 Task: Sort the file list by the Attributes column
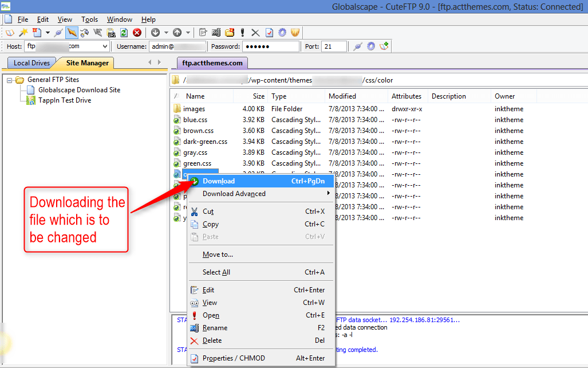pyautogui.click(x=408, y=96)
